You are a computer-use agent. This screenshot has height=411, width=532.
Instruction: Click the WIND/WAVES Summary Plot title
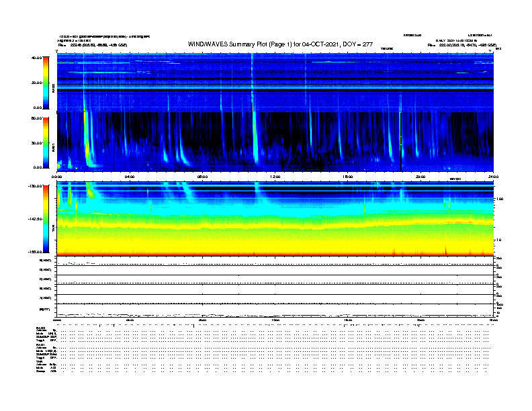tap(280, 44)
